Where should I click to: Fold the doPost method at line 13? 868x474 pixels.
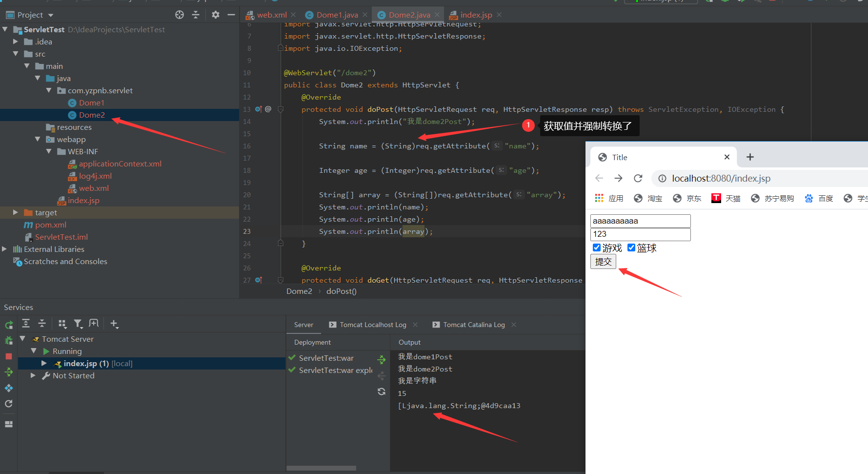tap(281, 109)
